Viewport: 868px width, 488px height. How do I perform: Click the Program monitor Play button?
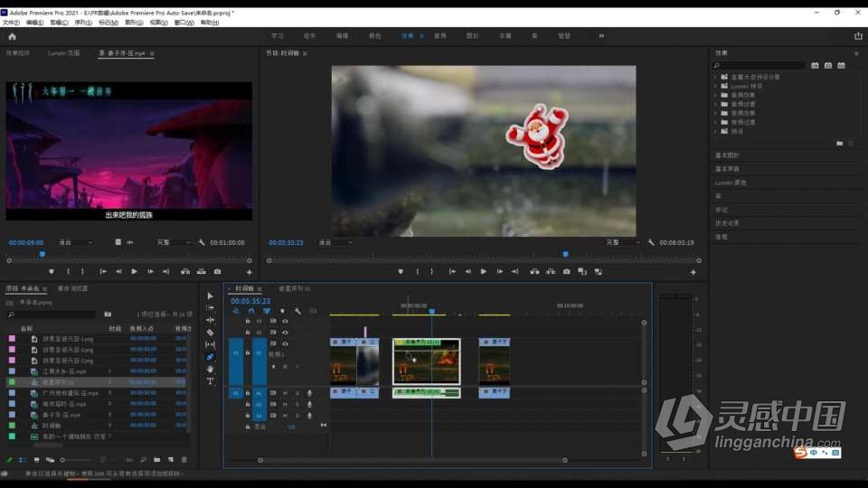(x=483, y=272)
